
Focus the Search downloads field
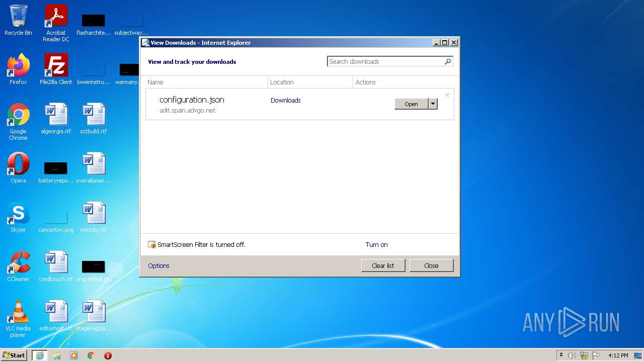pos(385,61)
